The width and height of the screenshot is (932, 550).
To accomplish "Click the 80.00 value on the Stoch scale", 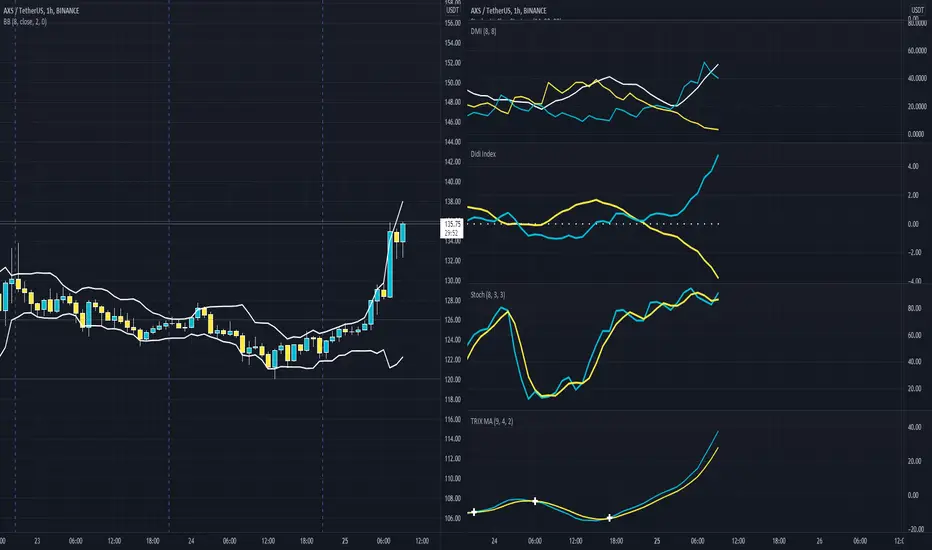I will pyautogui.click(x=914, y=309).
